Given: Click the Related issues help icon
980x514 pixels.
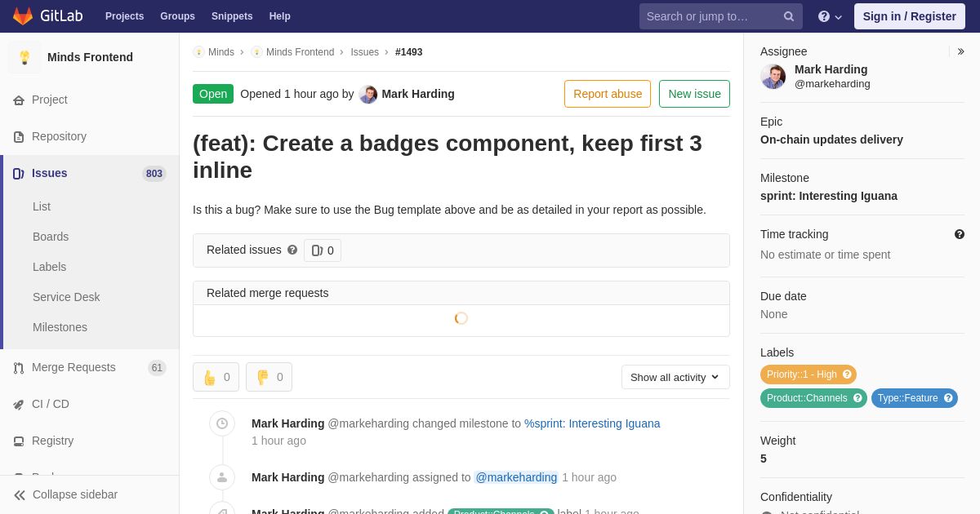Looking at the screenshot, I should pos(292,250).
